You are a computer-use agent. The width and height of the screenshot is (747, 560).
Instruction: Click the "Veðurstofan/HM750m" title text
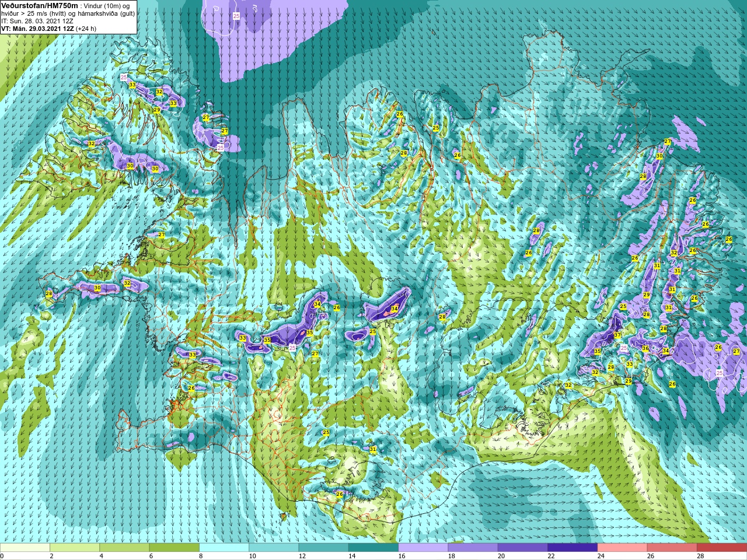(40, 5)
